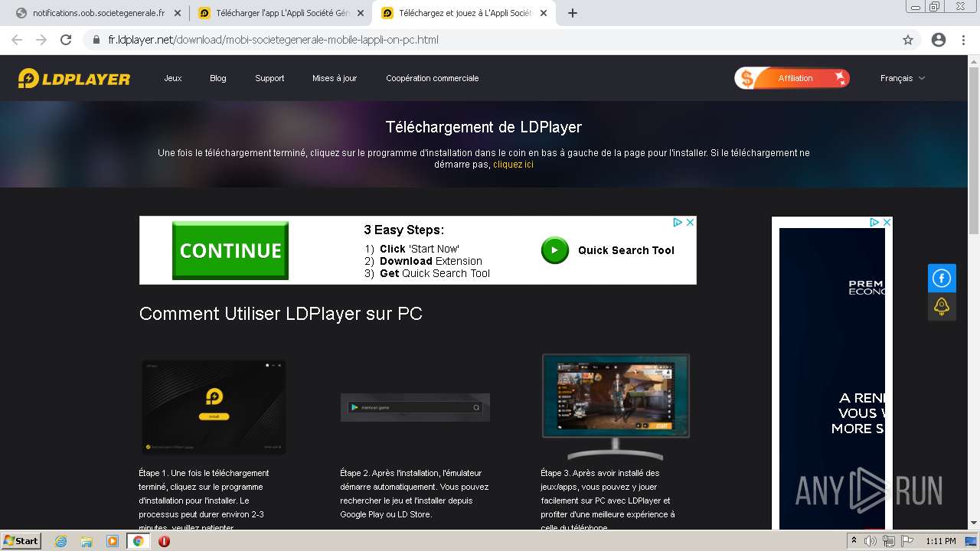Image resolution: width=980 pixels, height=551 pixels.
Task: Open the Support menu item
Action: [x=269, y=78]
